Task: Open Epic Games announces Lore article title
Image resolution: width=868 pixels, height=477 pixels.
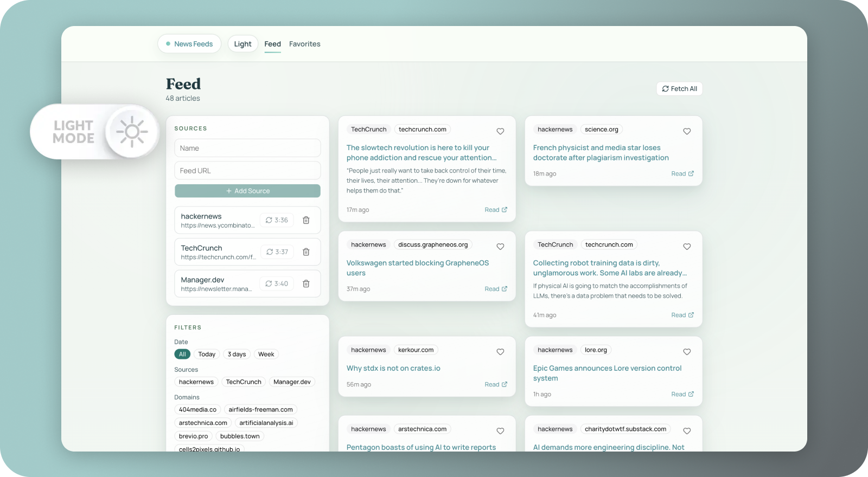Action: tap(607, 373)
